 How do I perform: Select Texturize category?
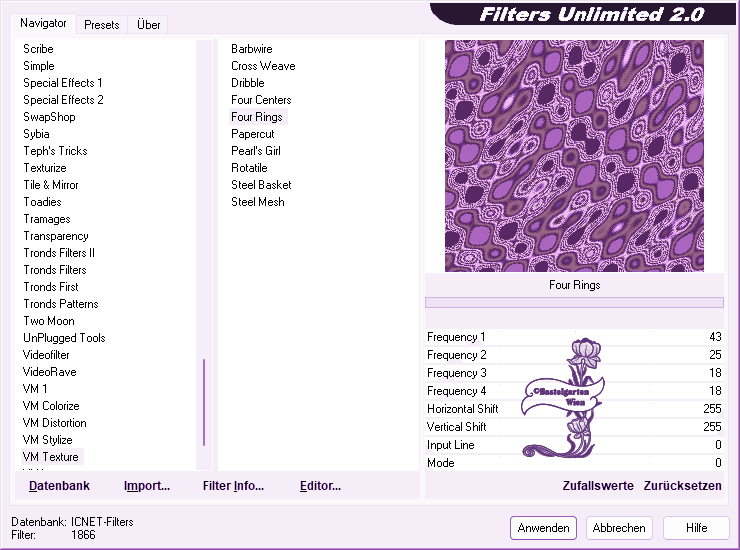[45, 168]
